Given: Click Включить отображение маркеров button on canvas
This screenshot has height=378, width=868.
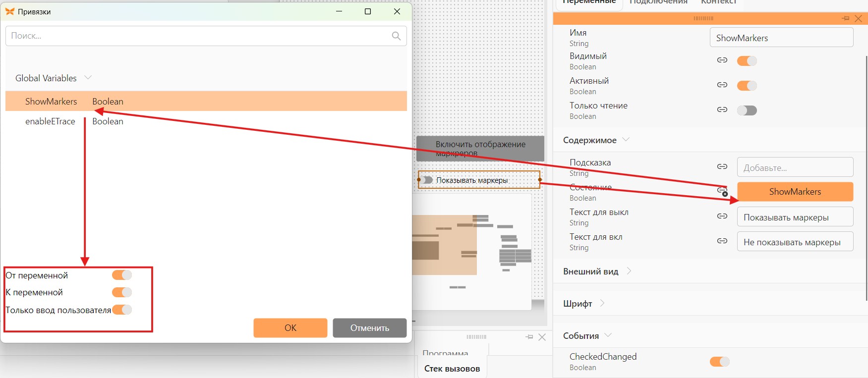Looking at the screenshot, I should pos(480,149).
